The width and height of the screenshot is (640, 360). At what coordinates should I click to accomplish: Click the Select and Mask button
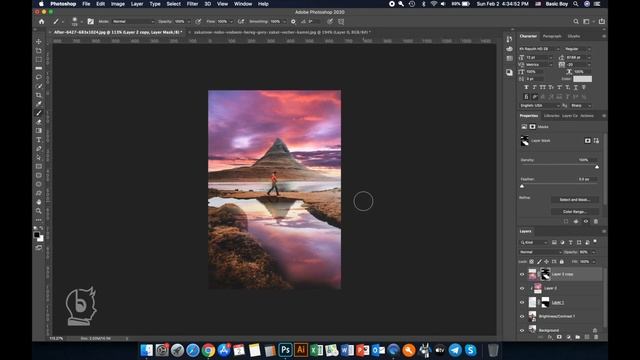pos(574,200)
